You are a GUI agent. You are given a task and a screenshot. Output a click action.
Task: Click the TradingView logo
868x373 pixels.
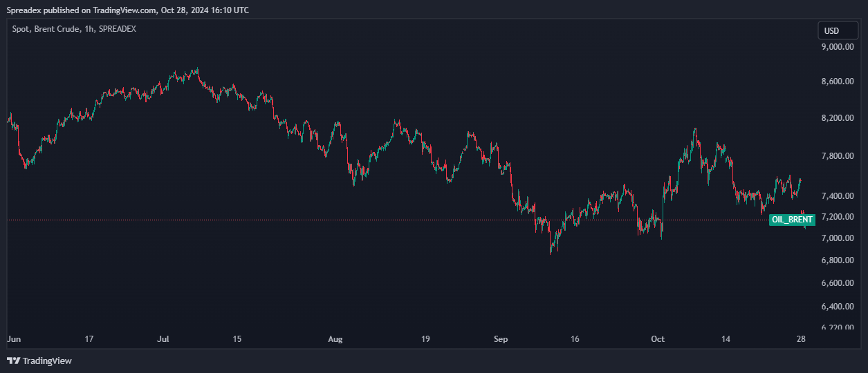tap(39, 361)
